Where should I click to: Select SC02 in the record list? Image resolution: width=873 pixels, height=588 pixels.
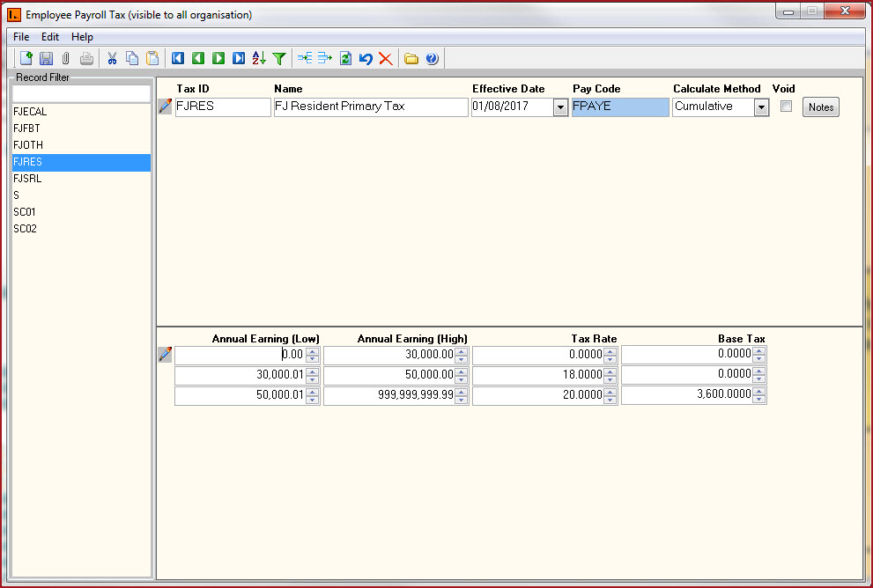point(81,229)
